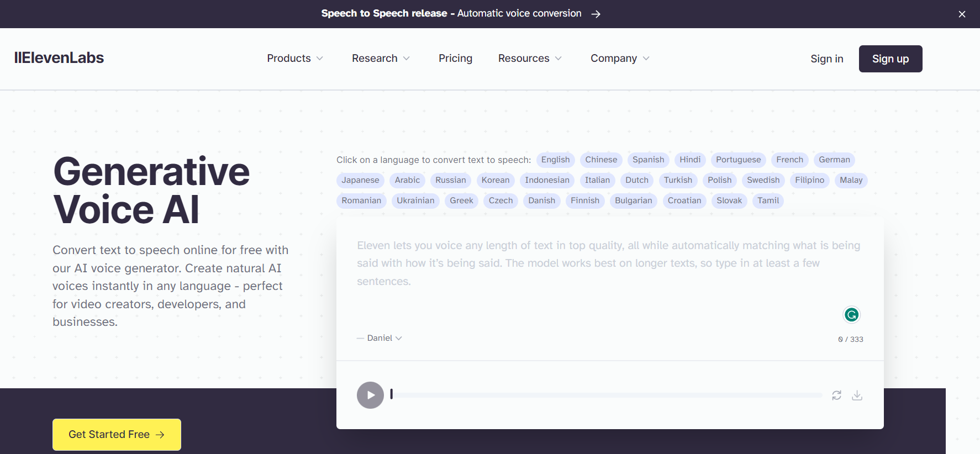This screenshot has height=454, width=980.
Task: Select the Arabic language chip
Action: pos(407,180)
